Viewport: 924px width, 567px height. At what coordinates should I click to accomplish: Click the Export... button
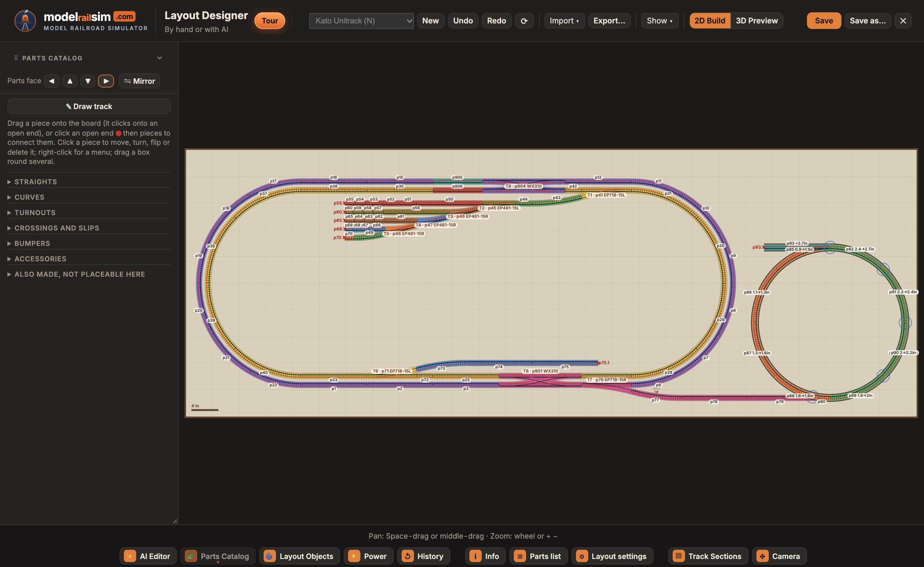[609, 21]
